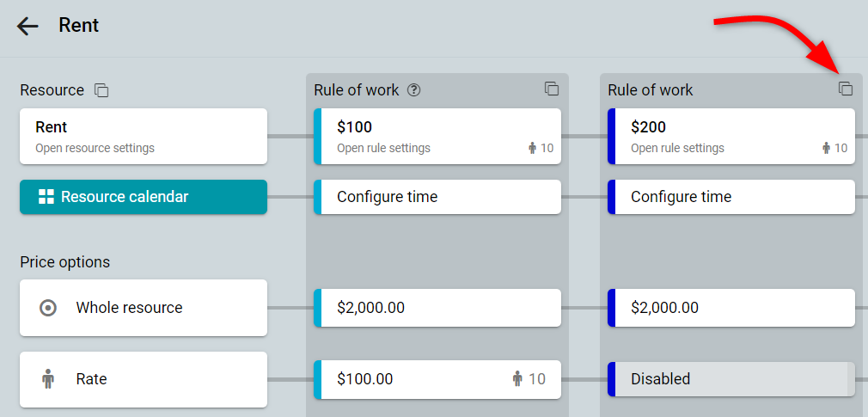This screenshot has width=868, height=417.
Task: Configure time for the $100 rule
Action: click(x=437, y=197)
